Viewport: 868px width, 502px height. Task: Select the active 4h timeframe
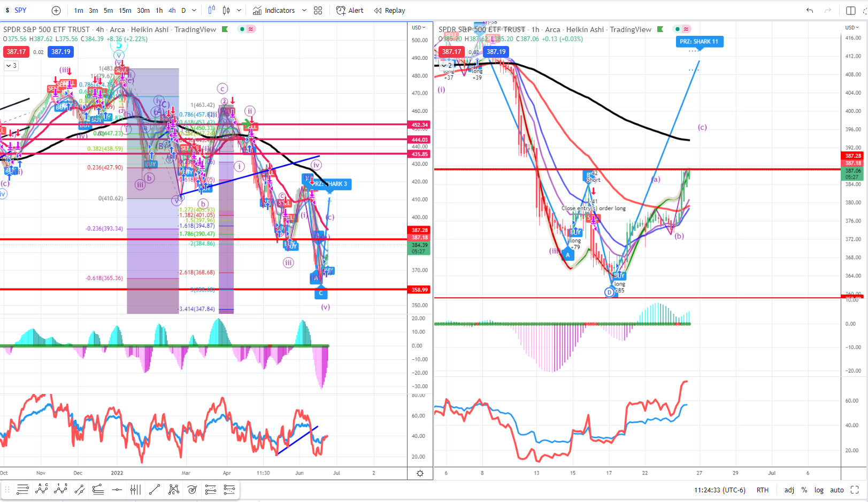click(172, 10)
